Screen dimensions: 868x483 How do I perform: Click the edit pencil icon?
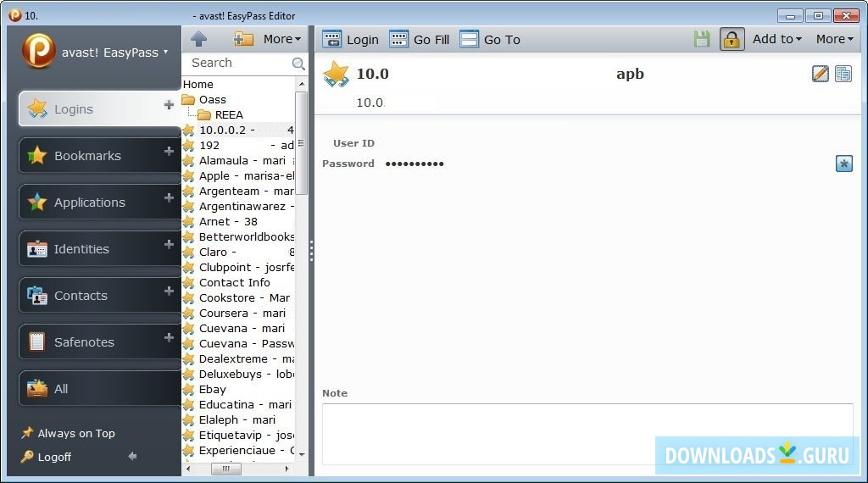pos(820,74)
